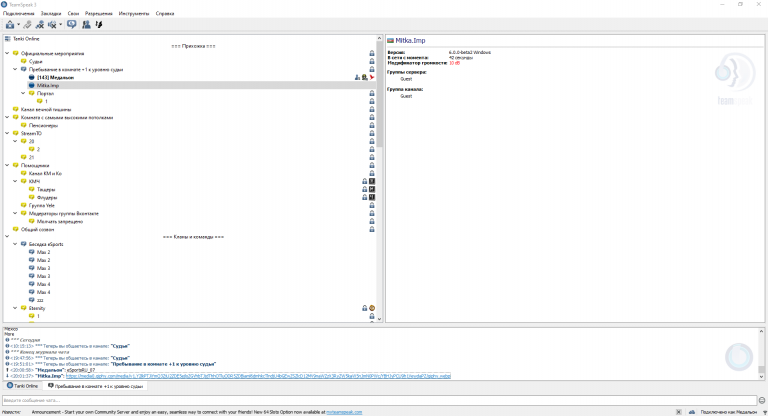
Task: Open the Свои menu
Action: click(73, 13)
